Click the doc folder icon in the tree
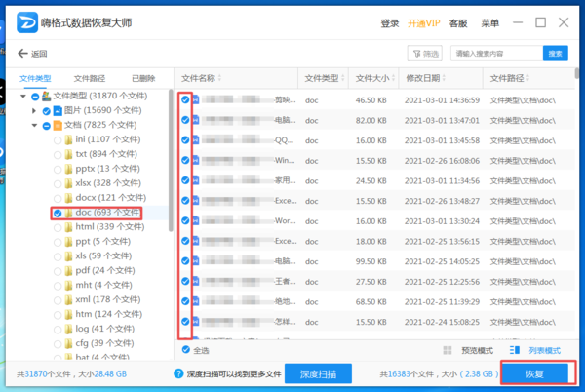The width and height of the screenshot is (585, 392). point(69,213)
